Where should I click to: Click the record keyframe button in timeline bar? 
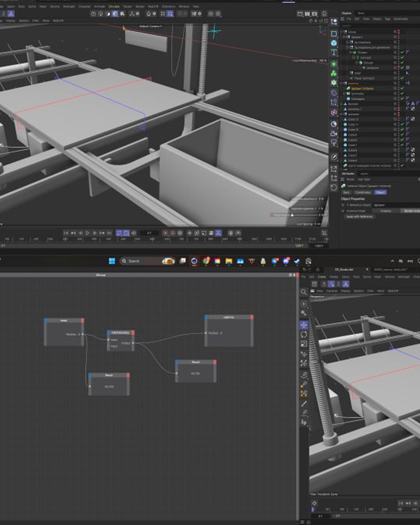coord(166,233)
